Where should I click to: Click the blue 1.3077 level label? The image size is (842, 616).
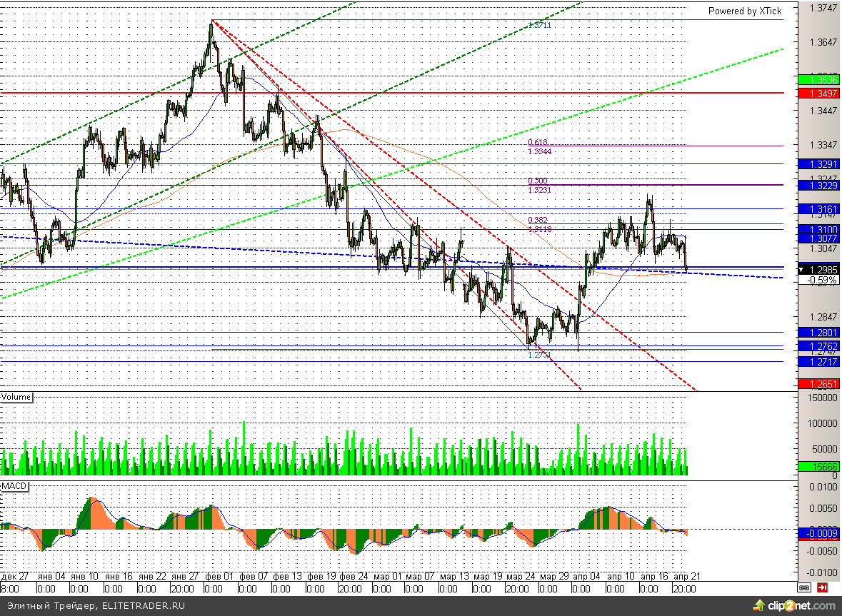(x=819, y=238)
